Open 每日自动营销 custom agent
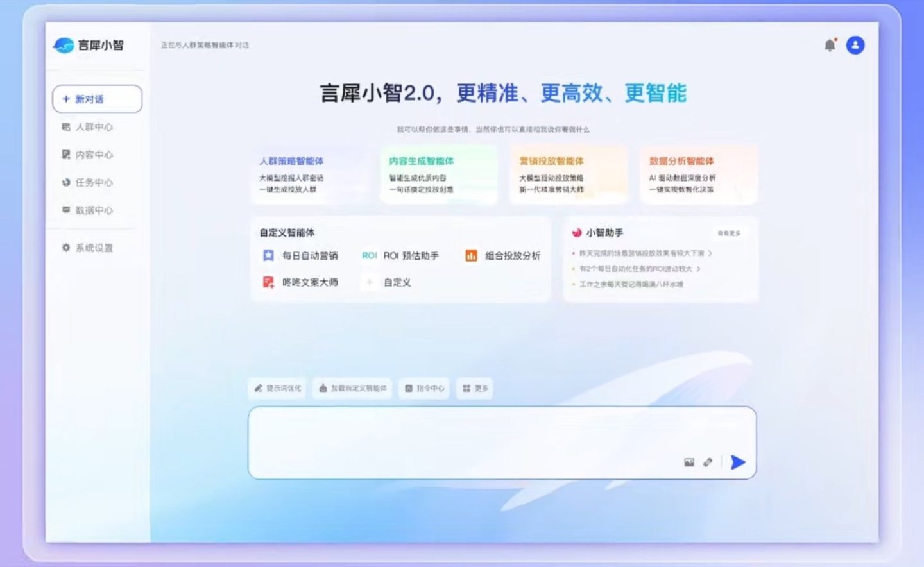Screen dimensions: 924x567 [x=300, y=255]
